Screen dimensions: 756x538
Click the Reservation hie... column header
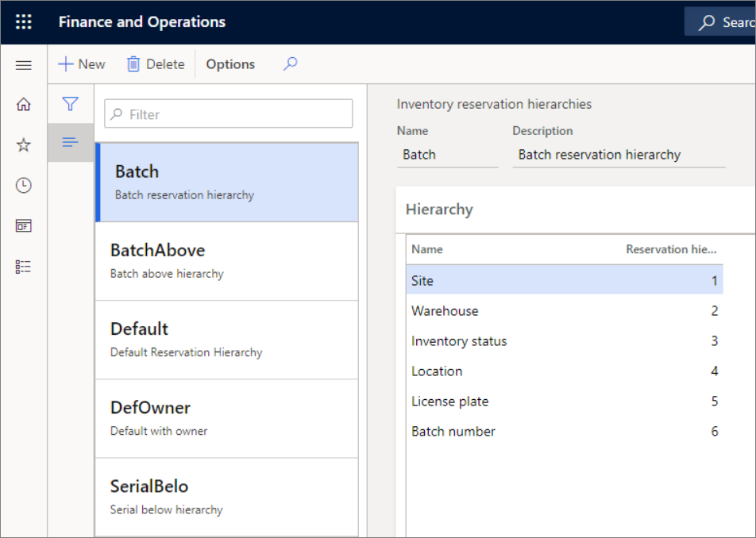671,249
